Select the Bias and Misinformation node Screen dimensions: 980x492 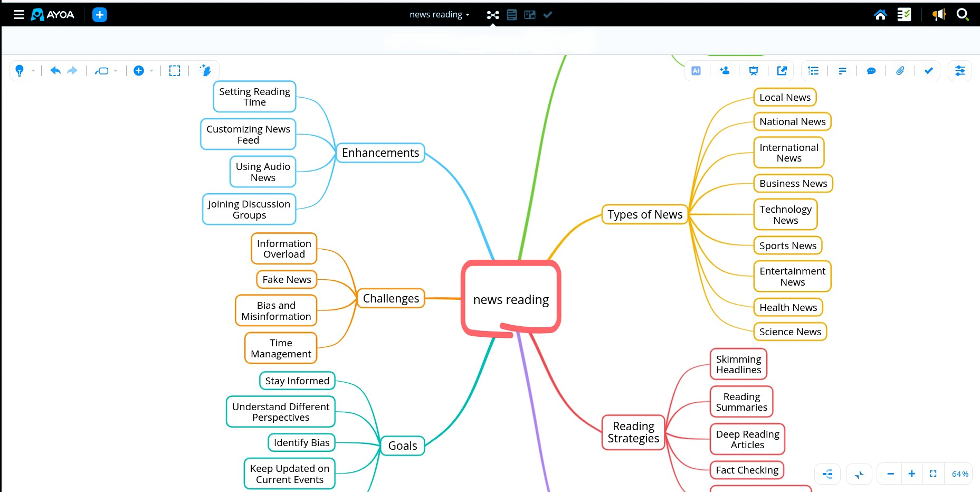pyautogui.click(x=276, y=310)
